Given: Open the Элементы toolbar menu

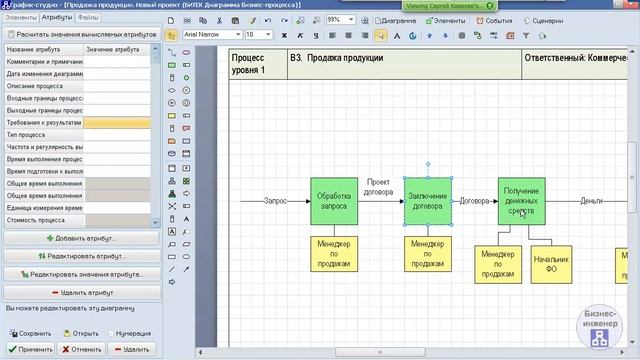Looking at the screenshot, I should tap(445, 21).
